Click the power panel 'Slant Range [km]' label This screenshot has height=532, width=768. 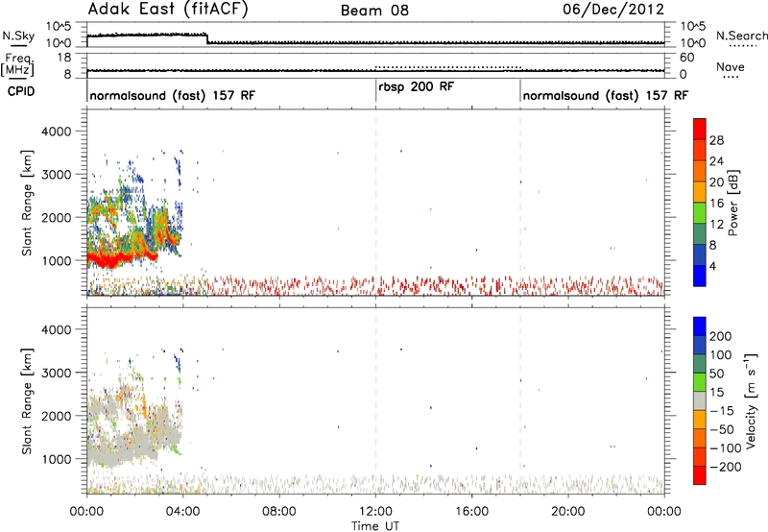click(x=27, y=203)
